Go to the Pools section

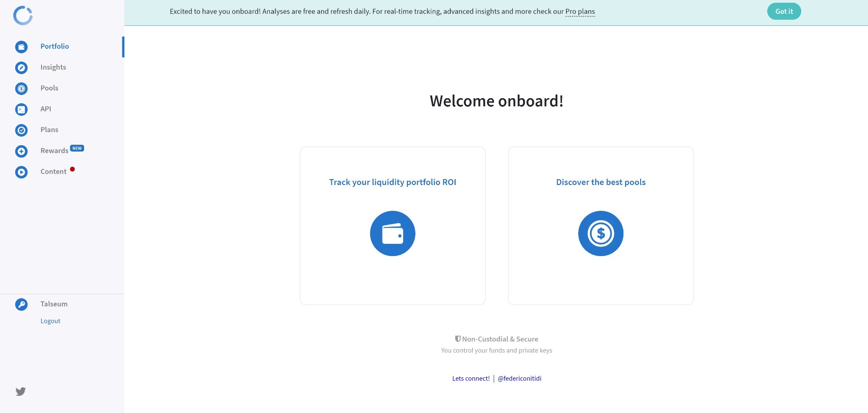(x=49, y=88)
